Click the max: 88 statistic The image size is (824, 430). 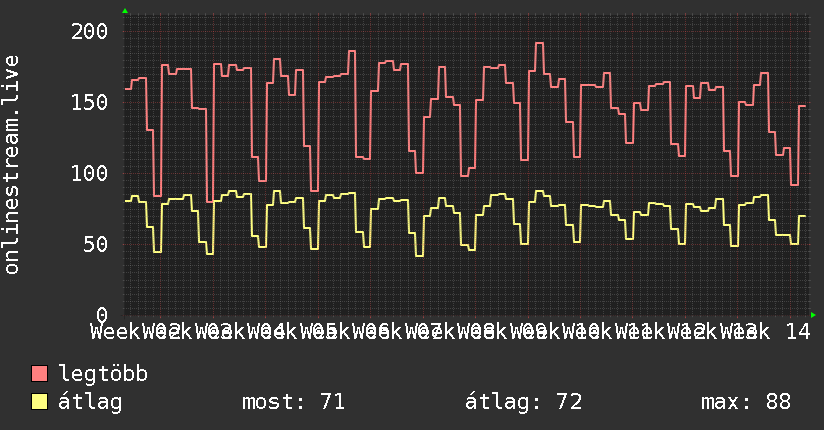pyautogui.click(x=746, y=402)
